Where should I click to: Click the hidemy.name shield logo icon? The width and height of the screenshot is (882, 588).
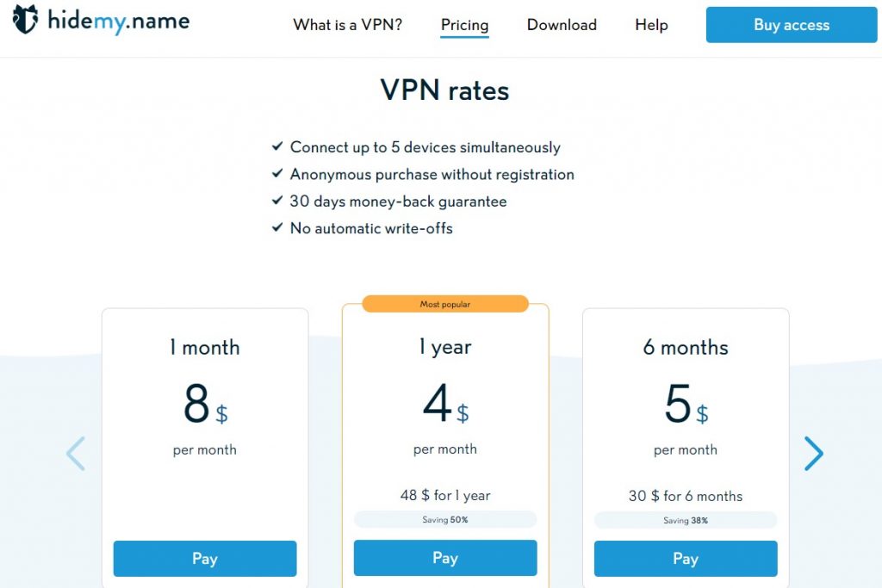click(x=25, y=20)
